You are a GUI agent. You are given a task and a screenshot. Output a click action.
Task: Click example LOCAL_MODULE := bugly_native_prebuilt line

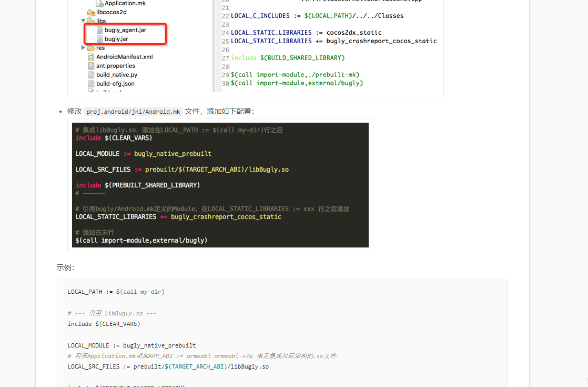(x=131, y=345)
